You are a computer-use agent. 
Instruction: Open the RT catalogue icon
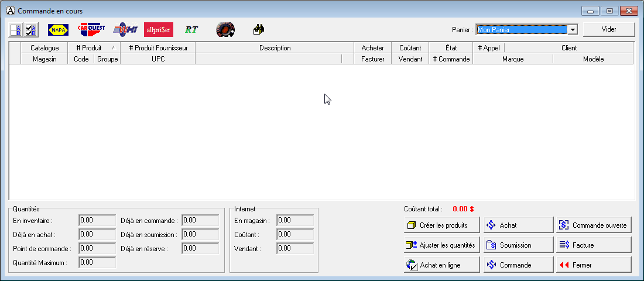191,30
